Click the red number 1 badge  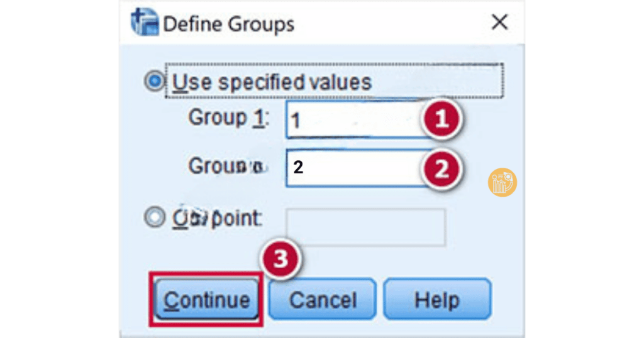[x=443, y=120]
